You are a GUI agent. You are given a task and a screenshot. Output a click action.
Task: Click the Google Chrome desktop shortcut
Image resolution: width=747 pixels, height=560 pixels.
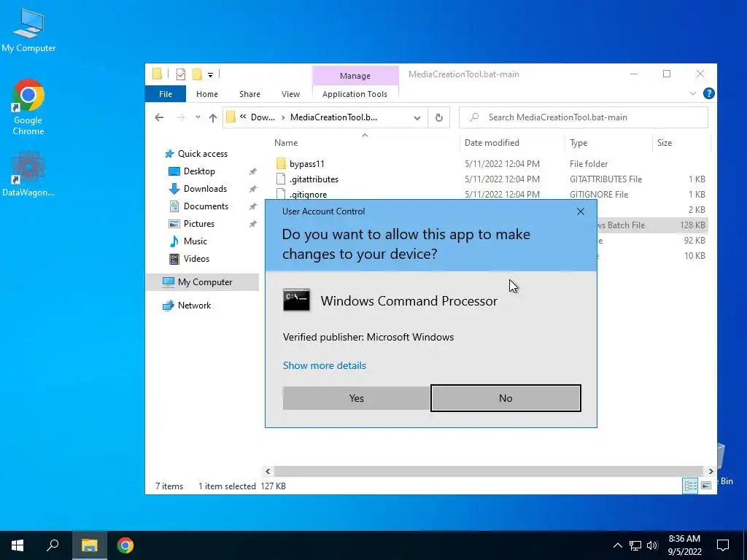(28, 108)
